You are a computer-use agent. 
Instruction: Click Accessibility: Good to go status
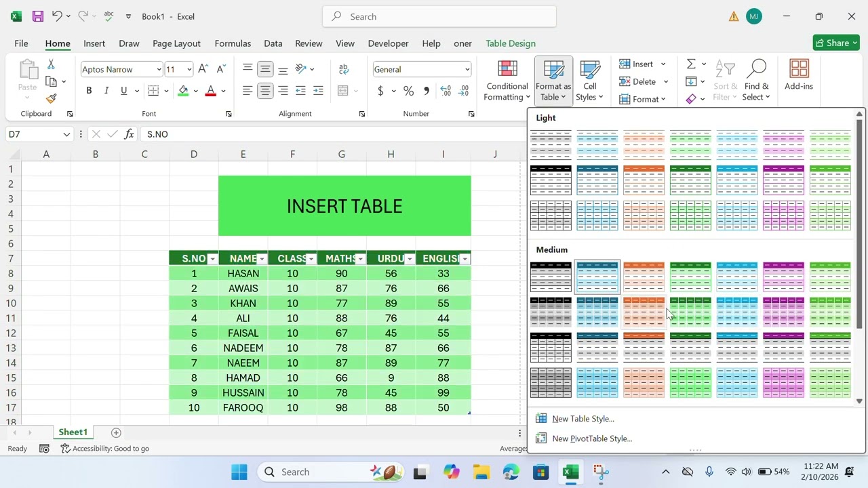[x=105, y=449]
